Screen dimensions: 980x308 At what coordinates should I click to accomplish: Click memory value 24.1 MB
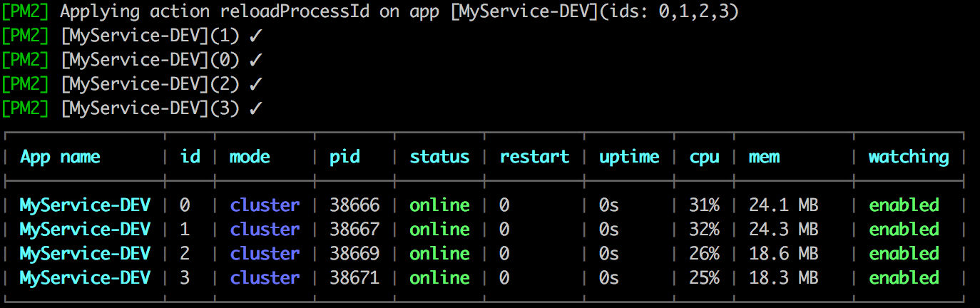click(784, 205)
